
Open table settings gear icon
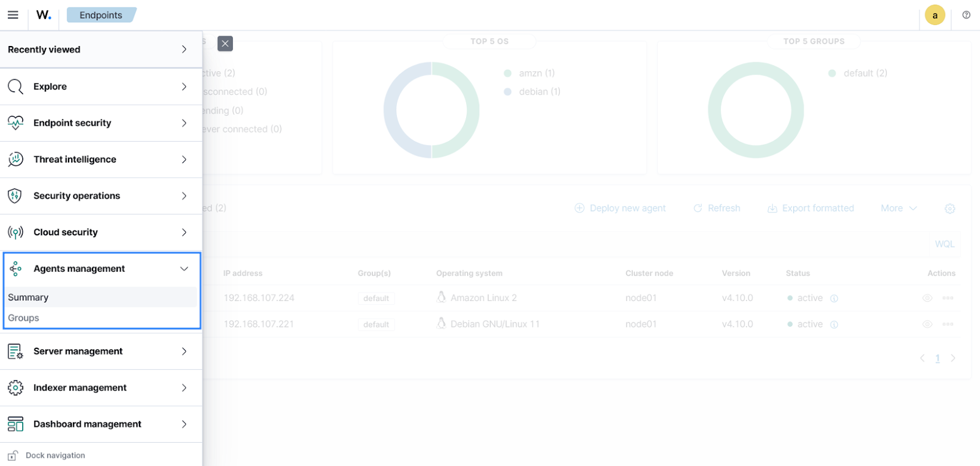click(x=950, y=208)
